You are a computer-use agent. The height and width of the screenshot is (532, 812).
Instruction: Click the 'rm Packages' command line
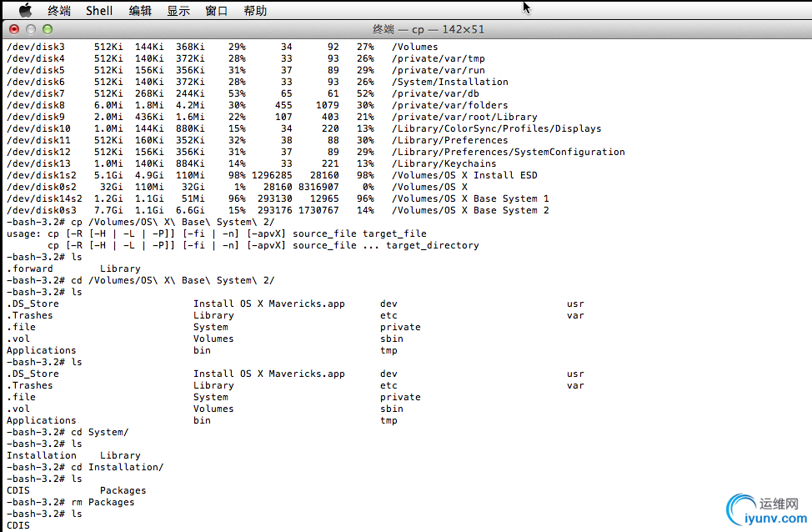tap(103, 502)
